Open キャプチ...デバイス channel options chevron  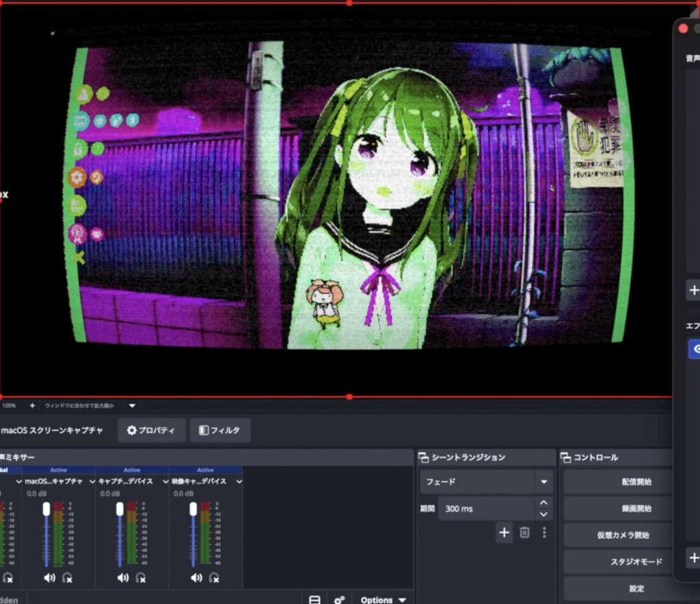click(x=165, y=482)
